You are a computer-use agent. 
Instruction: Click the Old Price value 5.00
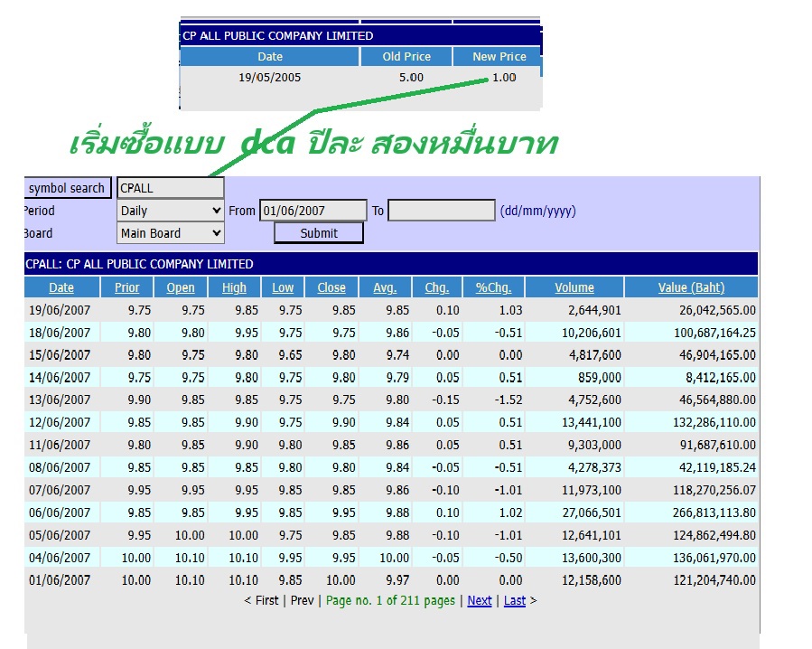tap(411, 78)
